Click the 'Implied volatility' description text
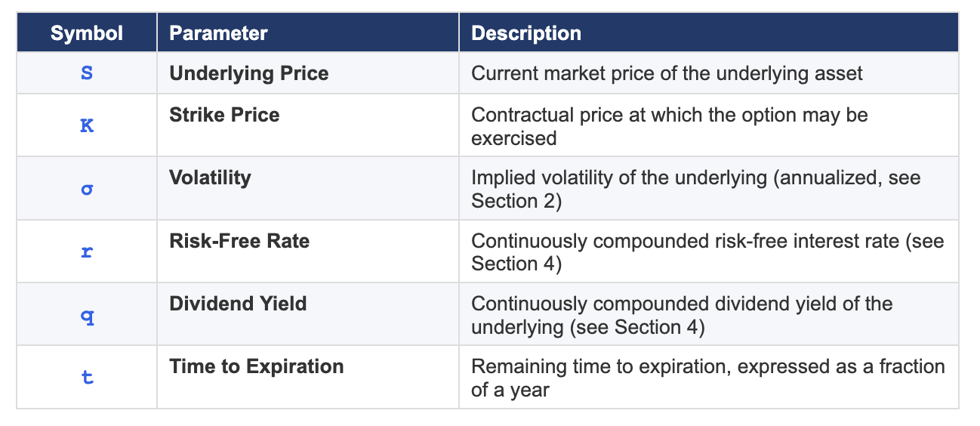This screenshot has width=980, height=426. [696, 189]
